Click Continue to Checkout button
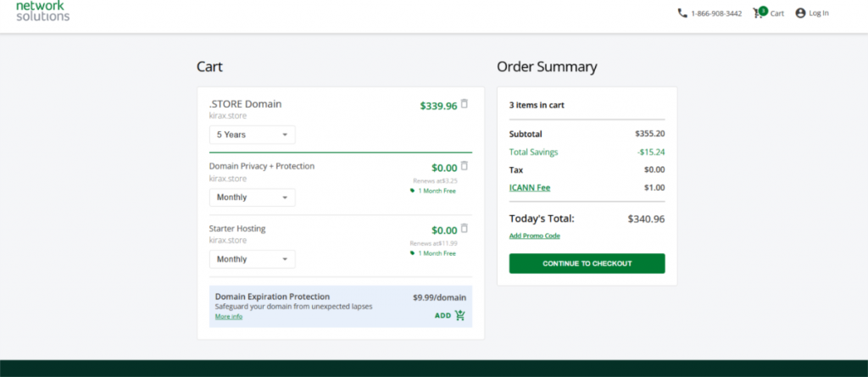The image size is (868, 377). 587,263
